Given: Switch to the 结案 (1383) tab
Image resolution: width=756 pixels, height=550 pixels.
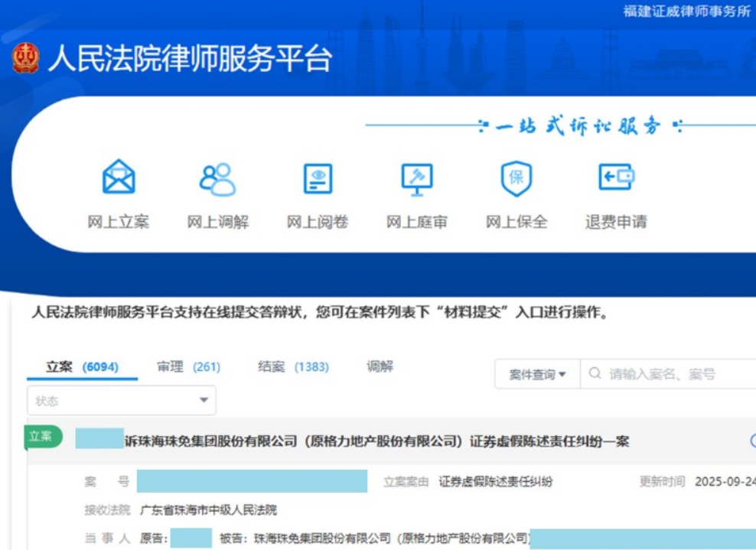Looking at the screenshot, I should tap(293, 367).
